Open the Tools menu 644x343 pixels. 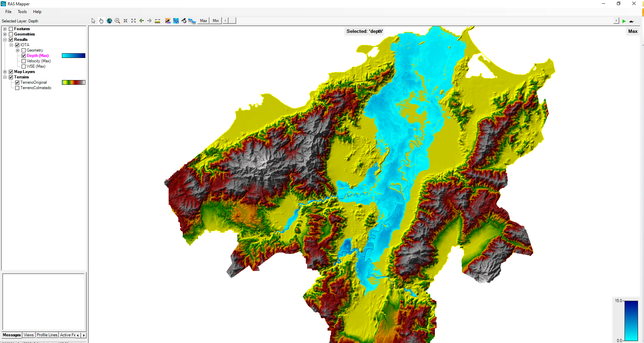22,12
